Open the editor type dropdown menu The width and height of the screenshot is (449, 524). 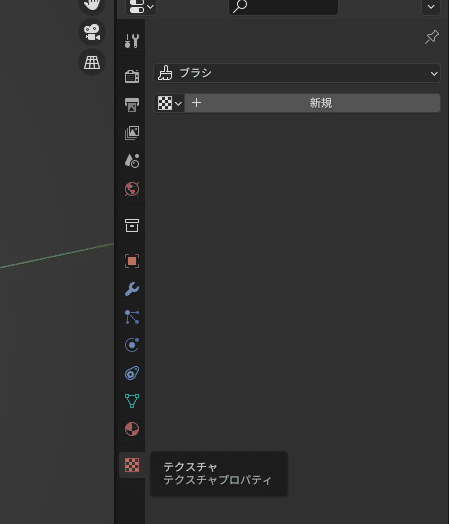click(141, 7)
